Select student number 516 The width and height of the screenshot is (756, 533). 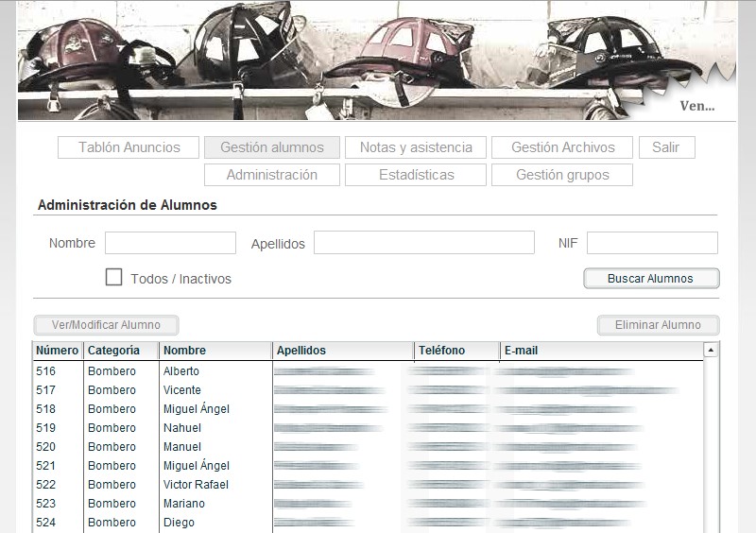[x=45, y=371]
